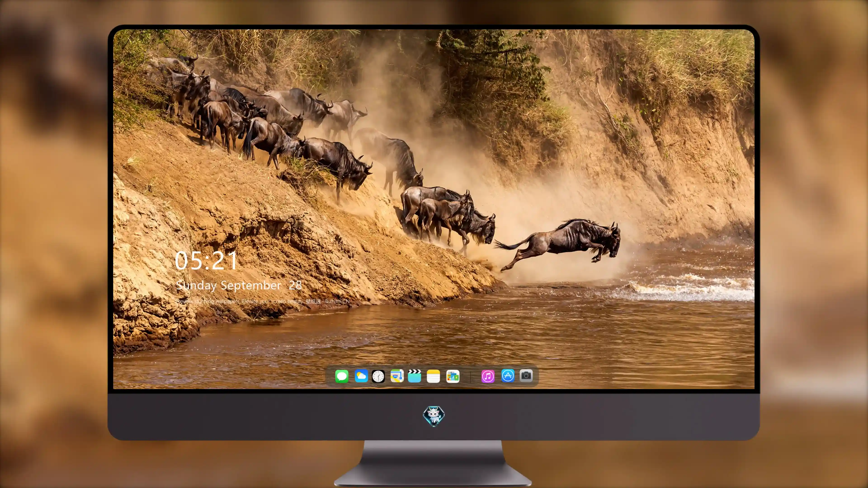The height and width of the screenshot is (488, 868).
Task: Click the dragon logo on the monitor chin
Action: [x=434, y=416]
